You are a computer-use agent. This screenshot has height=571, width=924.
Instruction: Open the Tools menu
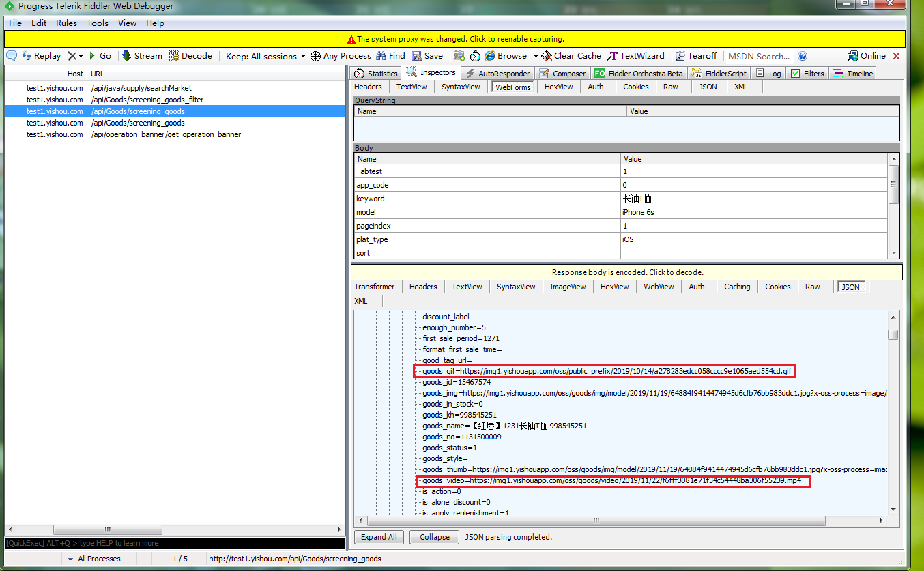97,23
